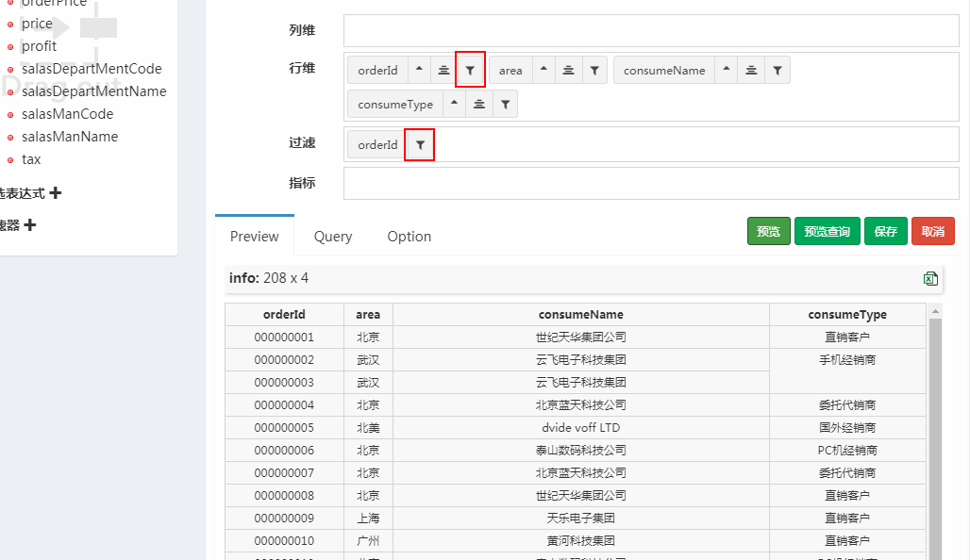The height and width of the screenshot is (560, 970).
Task: Click the cell dvide voff LTD
Action: point(581,428)
